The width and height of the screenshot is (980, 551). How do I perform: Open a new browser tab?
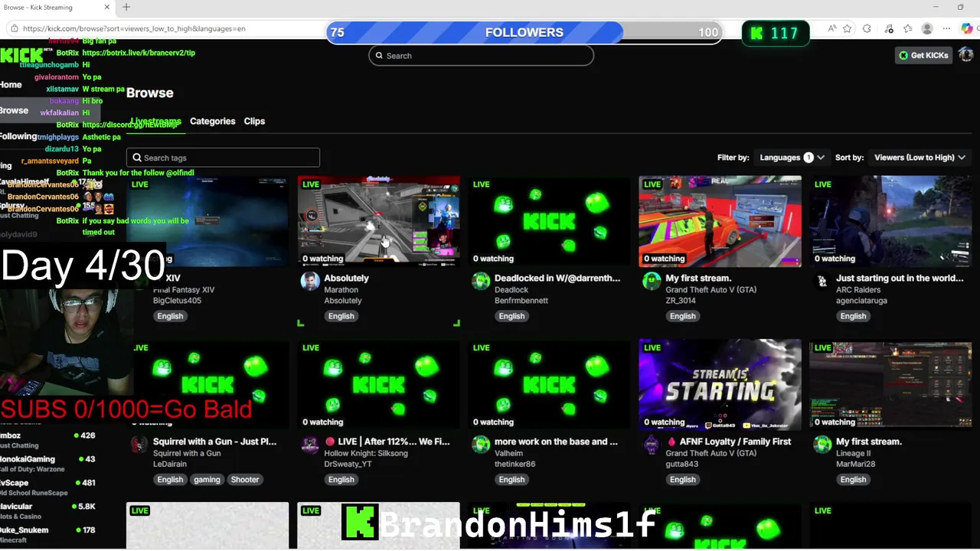(126, 7)
